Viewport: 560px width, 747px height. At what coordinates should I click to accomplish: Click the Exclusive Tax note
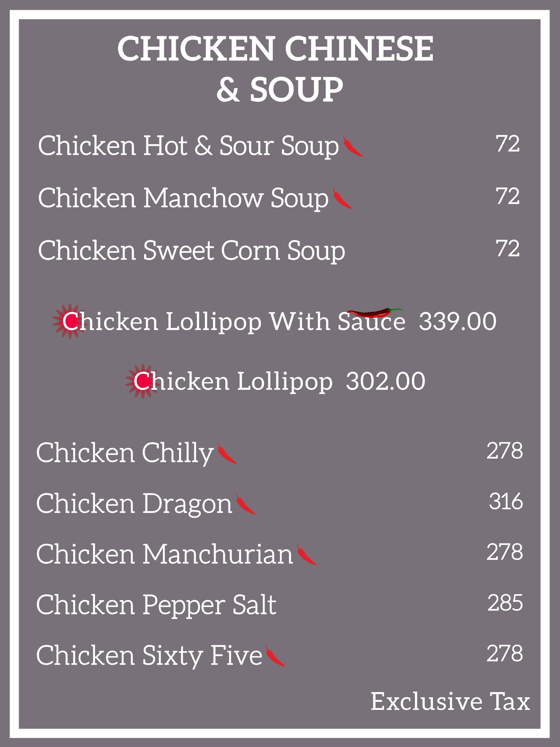(450, 702)
